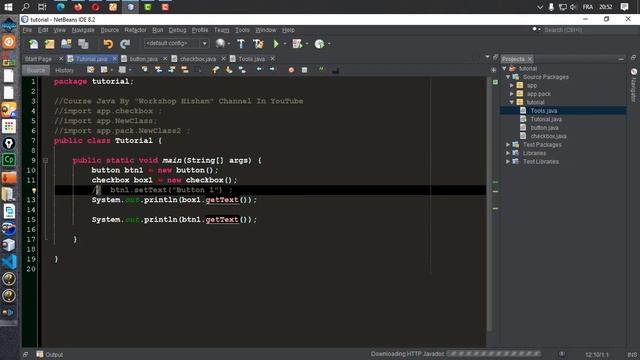Open Visual Studio Code from the sidebar
Image resolution: width=640 pixels, height=360 pixels.
coord(9,262)
